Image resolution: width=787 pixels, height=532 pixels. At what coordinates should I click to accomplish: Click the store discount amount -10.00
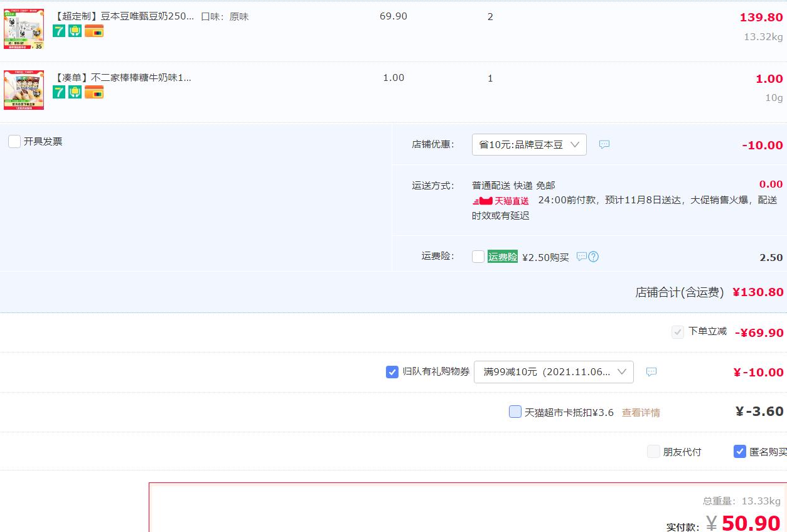(x=763, y=146)
